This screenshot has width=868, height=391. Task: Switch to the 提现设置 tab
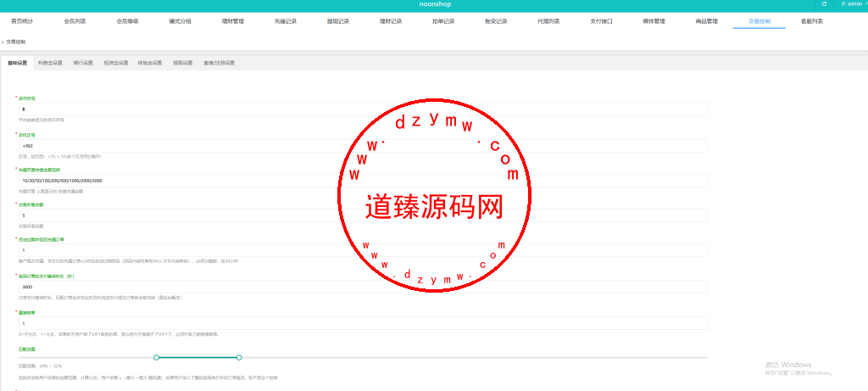point(183,63)
